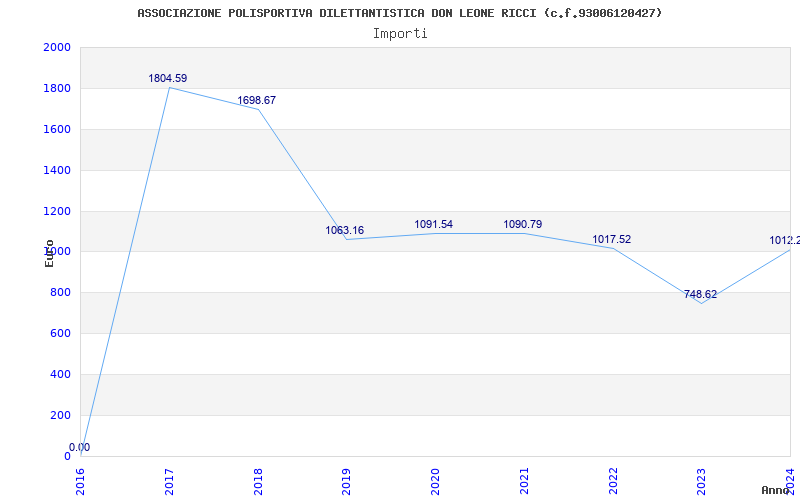The width and height of the screenshot is (800, 500).
Task: Click the 800 y-axis tick label
Action: click(x=61, y=292)
